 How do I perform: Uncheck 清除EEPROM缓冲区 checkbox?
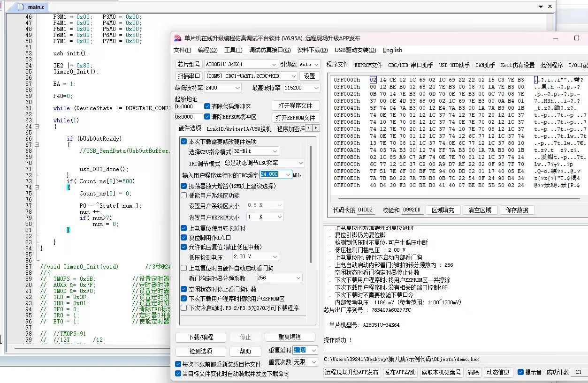pos(207,117)
